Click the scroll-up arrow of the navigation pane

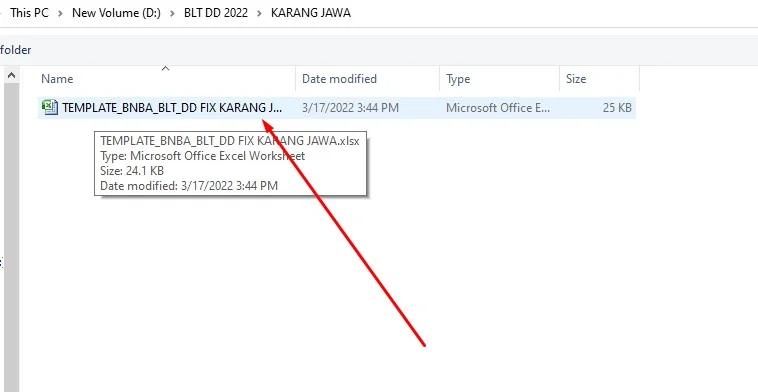12,75
